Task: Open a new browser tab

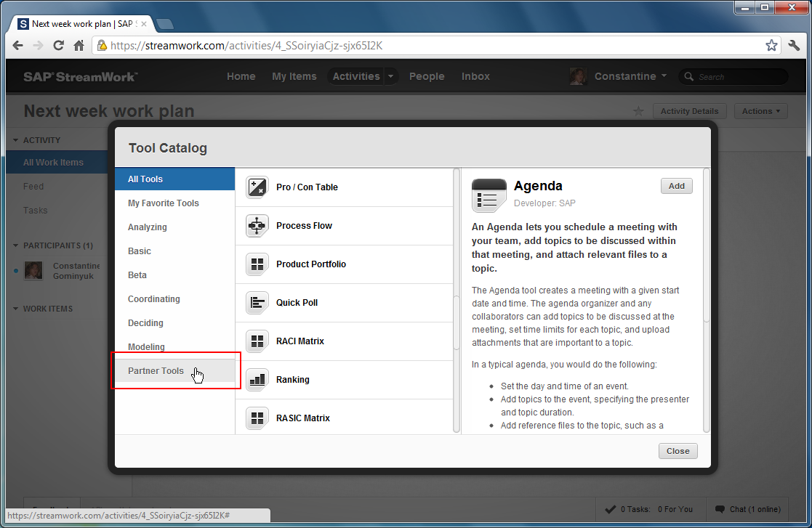Action: 165,24
